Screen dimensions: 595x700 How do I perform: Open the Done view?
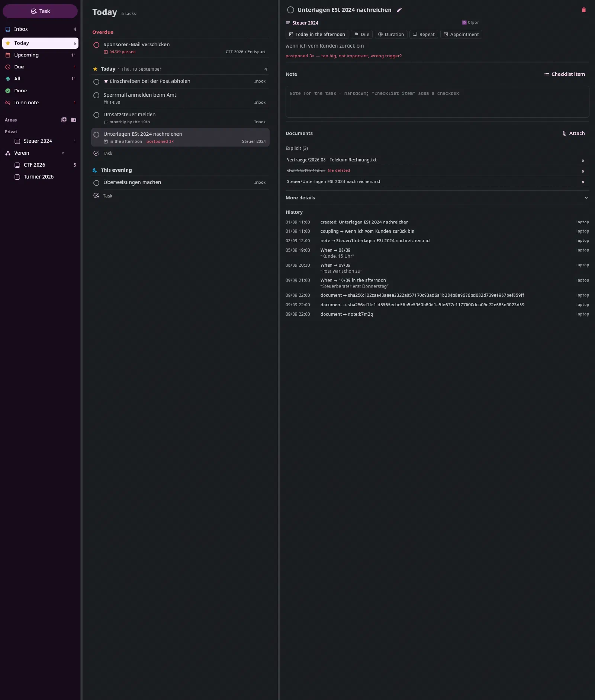click(40, 91)
